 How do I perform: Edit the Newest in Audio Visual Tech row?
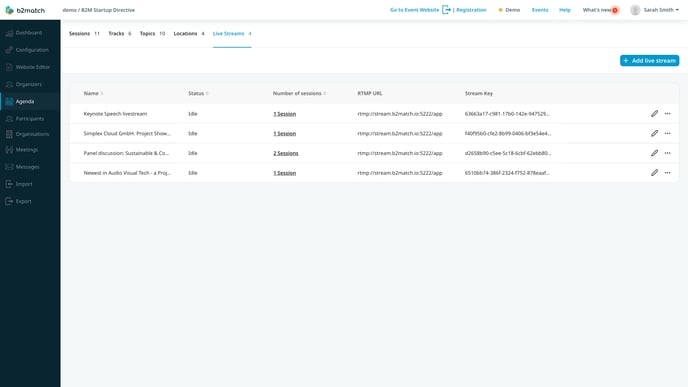tap(654, 173)
